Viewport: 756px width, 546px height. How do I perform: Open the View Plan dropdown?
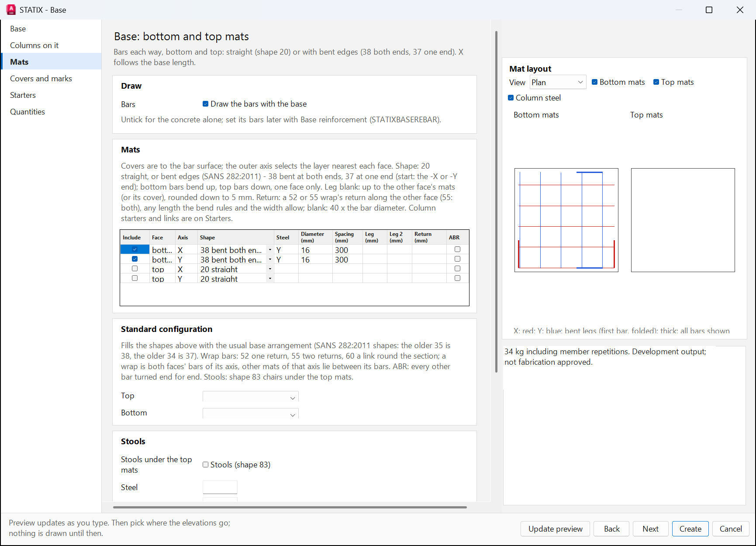(558, 82)
